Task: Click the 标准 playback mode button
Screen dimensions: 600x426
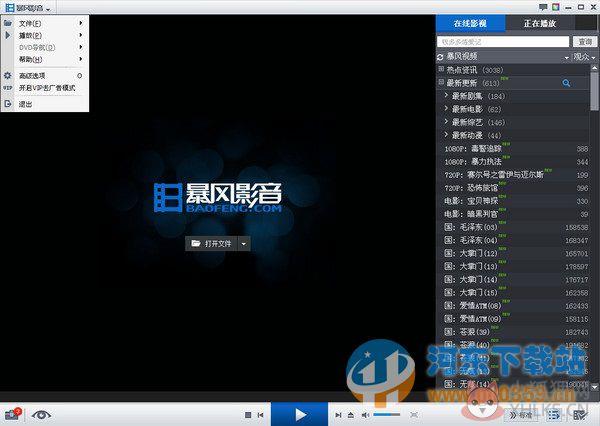Action: pyautogui.click(x=522, y=415)
